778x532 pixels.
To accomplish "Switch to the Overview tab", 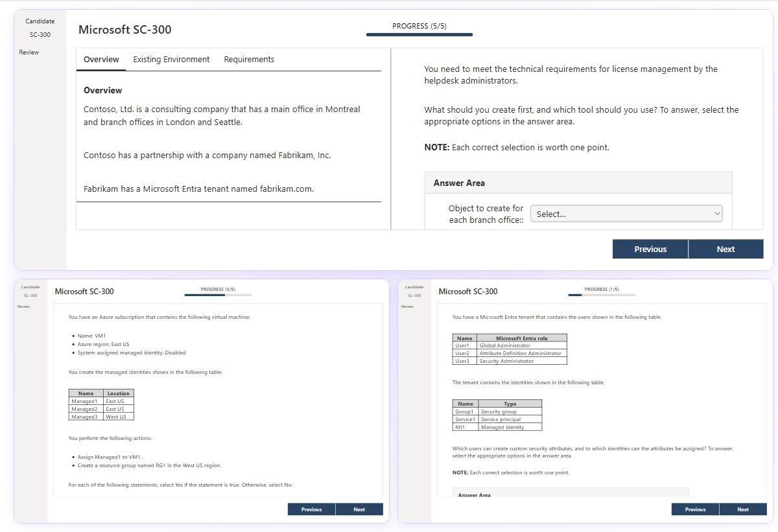I will [x=101, y=59].
